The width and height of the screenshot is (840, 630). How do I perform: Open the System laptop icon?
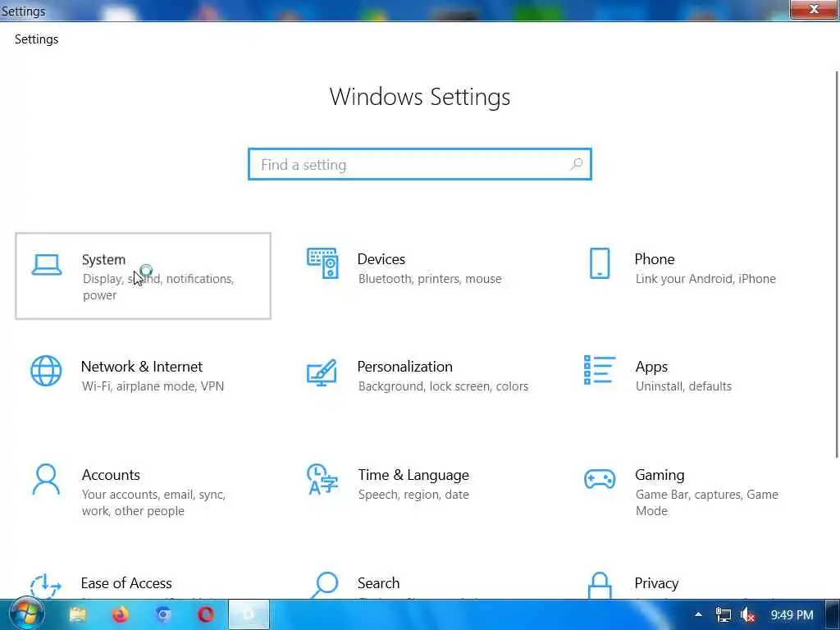tap(46, 265)
